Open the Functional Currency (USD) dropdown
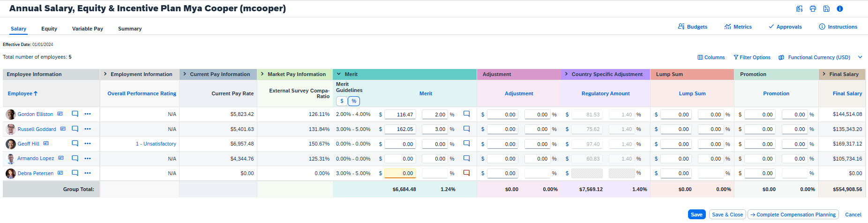 pos(820,57)
